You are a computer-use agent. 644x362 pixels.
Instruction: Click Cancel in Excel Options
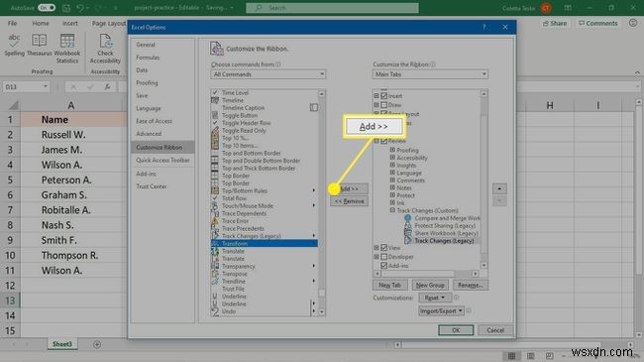coord(495,330)
